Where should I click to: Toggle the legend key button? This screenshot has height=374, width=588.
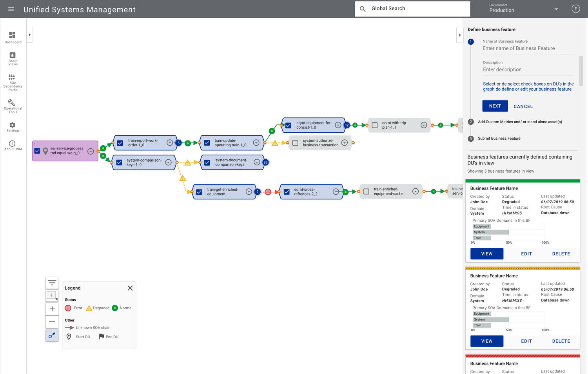pyautogui.click(x=52, y=335)
